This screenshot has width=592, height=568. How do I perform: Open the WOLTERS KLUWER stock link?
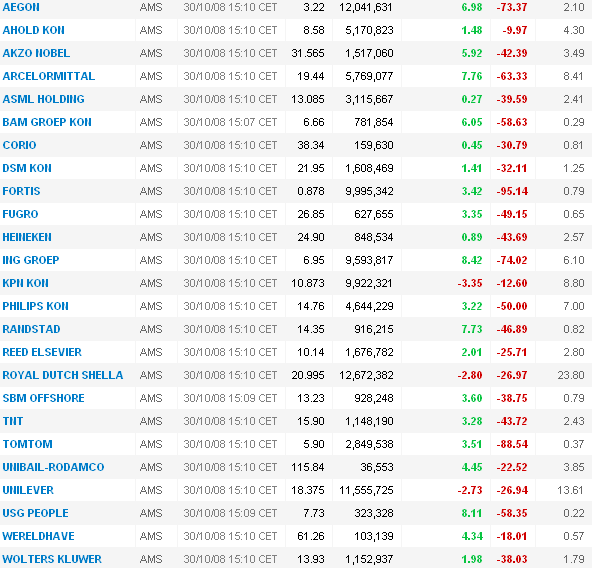click(52, 560)
